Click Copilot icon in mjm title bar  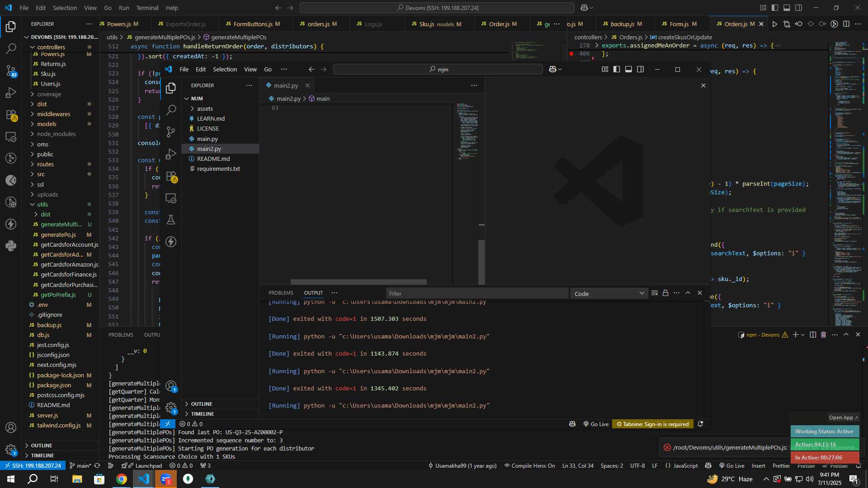(x=552, y=69)
